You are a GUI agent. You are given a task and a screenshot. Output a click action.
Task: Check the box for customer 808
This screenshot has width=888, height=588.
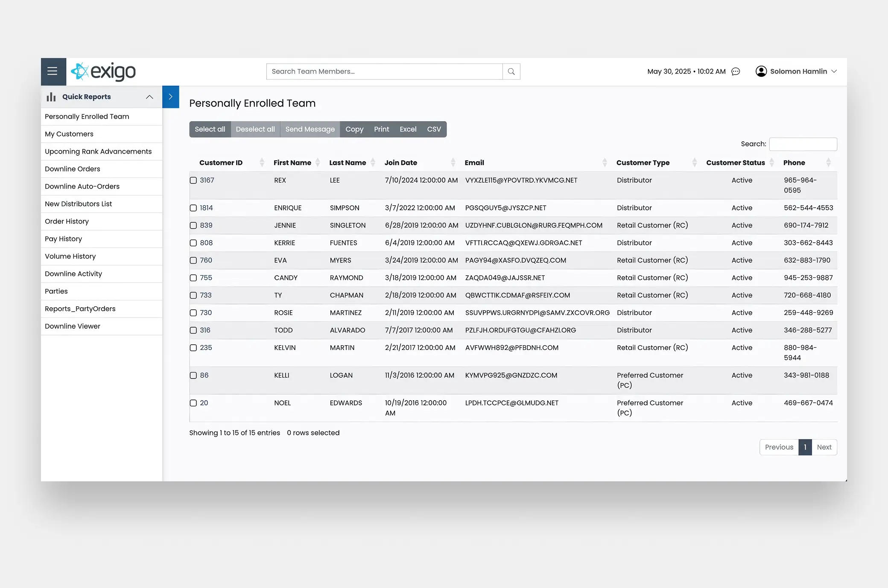[x=193, y=243]
